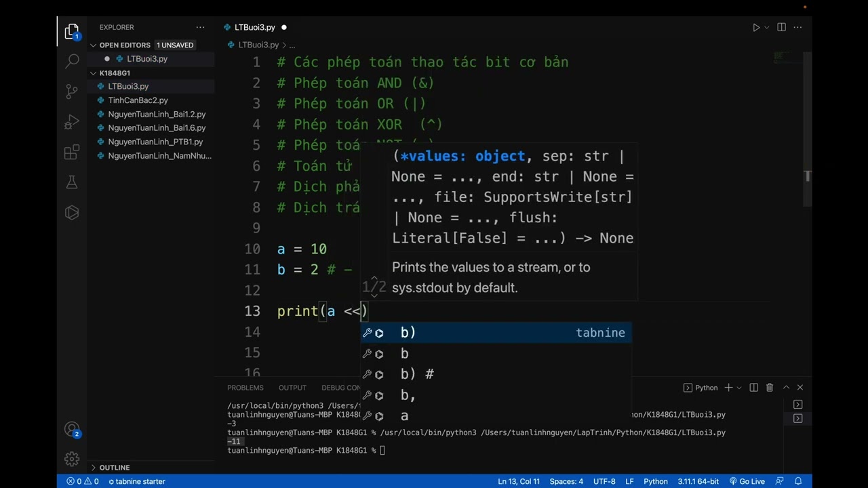Open the Tabnine hexagon view in activity bar
Image resolution: width=868 pixels, height=488 pixels.
pyautogui.click(x=72, y=213)
